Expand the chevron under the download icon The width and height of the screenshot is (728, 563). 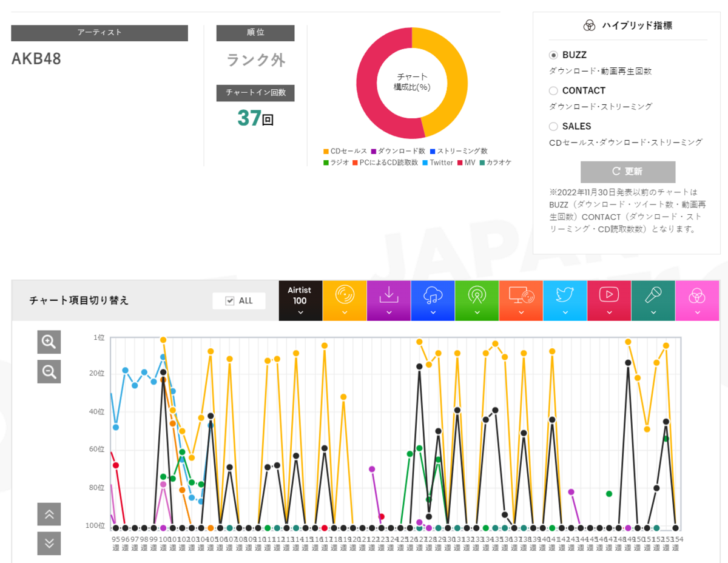point(389,313)
